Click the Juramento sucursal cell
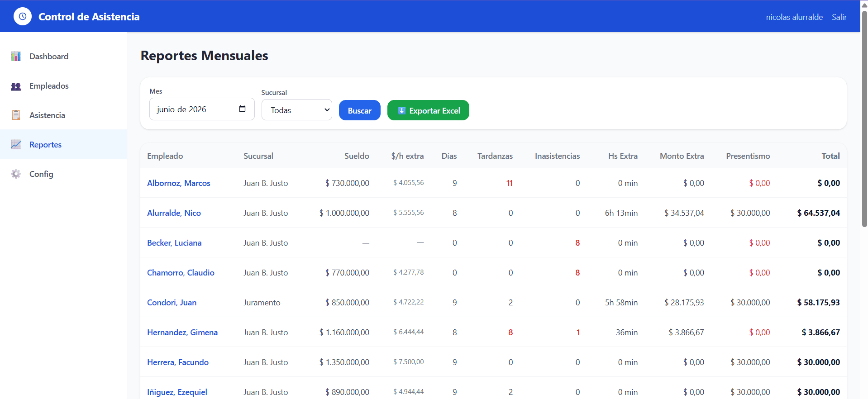The width and height of the screenshot is (868, 399). click(x=262, y=303)
